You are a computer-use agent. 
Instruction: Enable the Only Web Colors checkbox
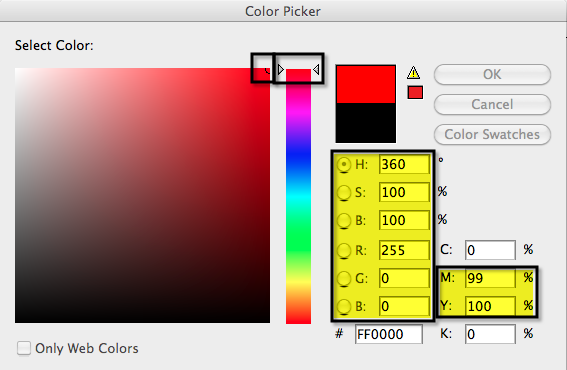coord(24,348)
